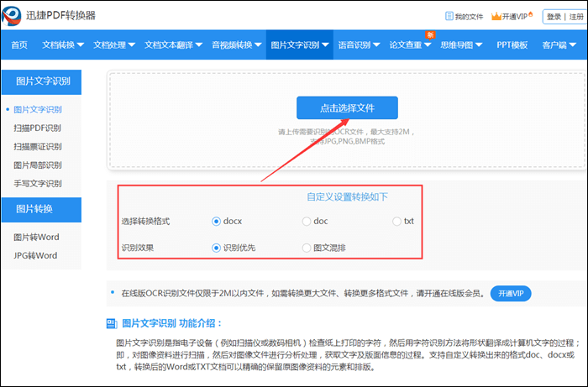Click the 图片文字识别 sidebar header
588x387 pixels.
pyautogui.click(x=42, y=81)
